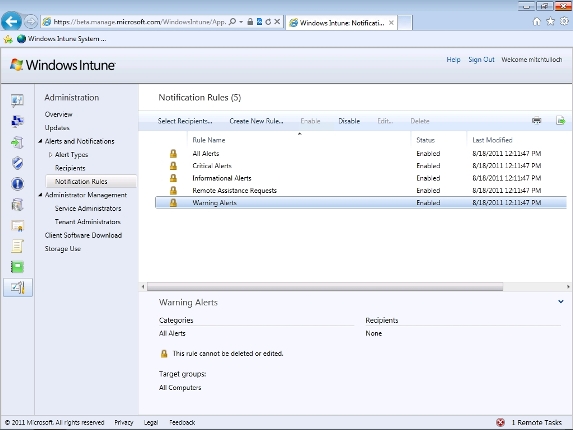Select the Informational Alerts rule row
This screenshot has height=430, width=573.
point(361,178)
